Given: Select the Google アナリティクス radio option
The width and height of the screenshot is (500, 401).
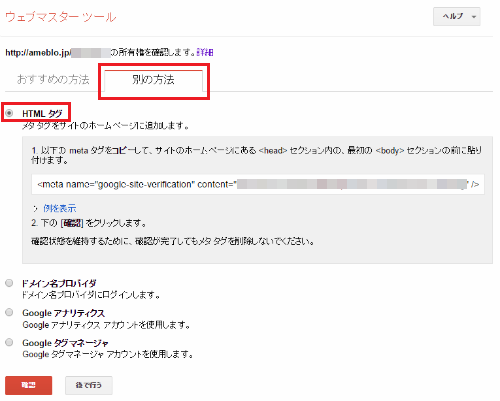Looking at the screenshot, I should [x=9, y=312].
